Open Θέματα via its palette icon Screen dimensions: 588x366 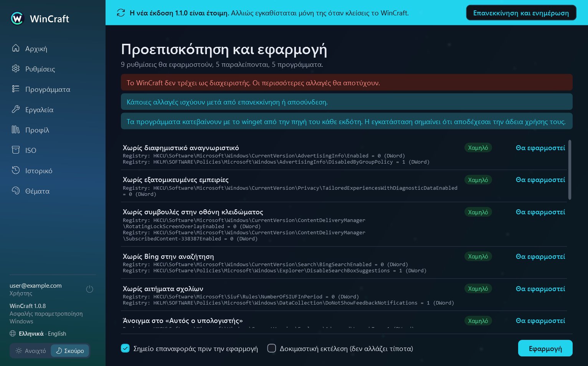click(x=16, y=190)
